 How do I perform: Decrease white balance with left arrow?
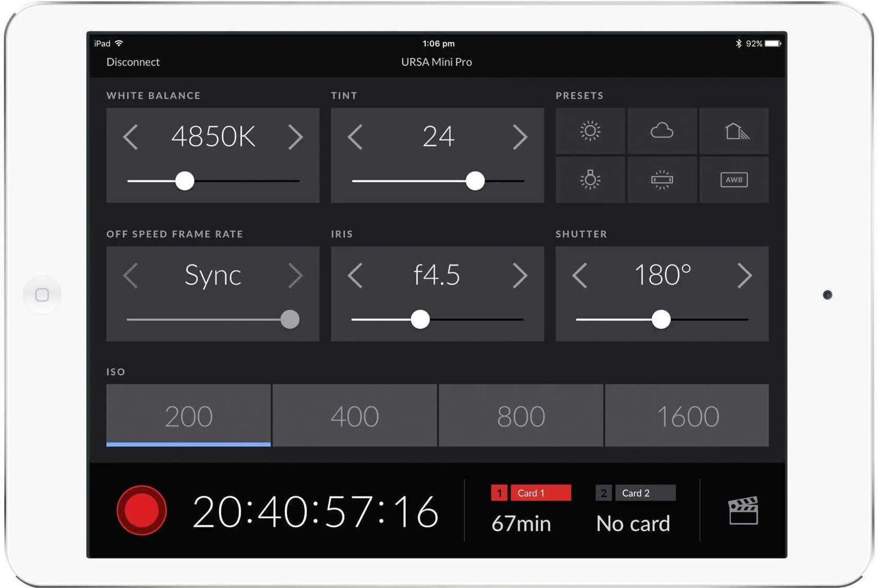coord(130,137)
